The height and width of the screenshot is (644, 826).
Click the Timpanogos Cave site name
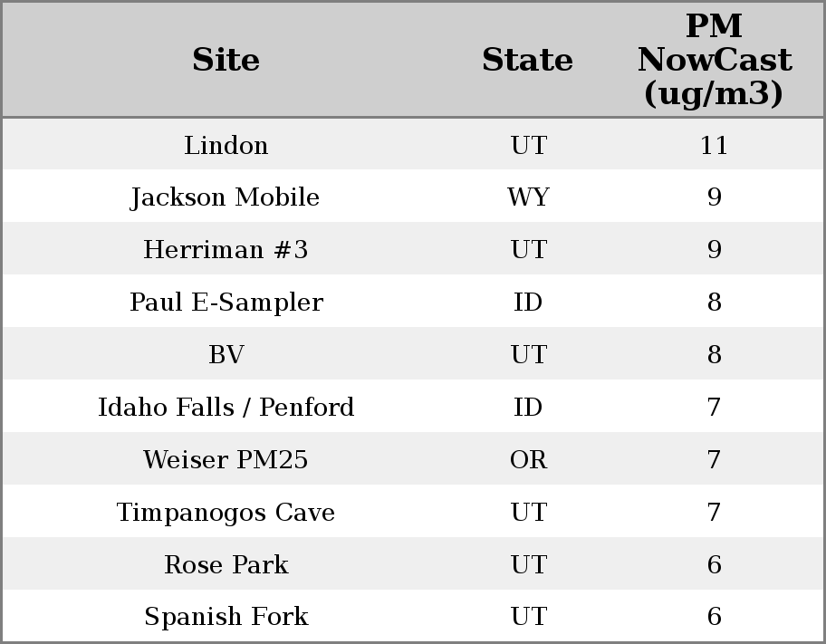[226, 513]
